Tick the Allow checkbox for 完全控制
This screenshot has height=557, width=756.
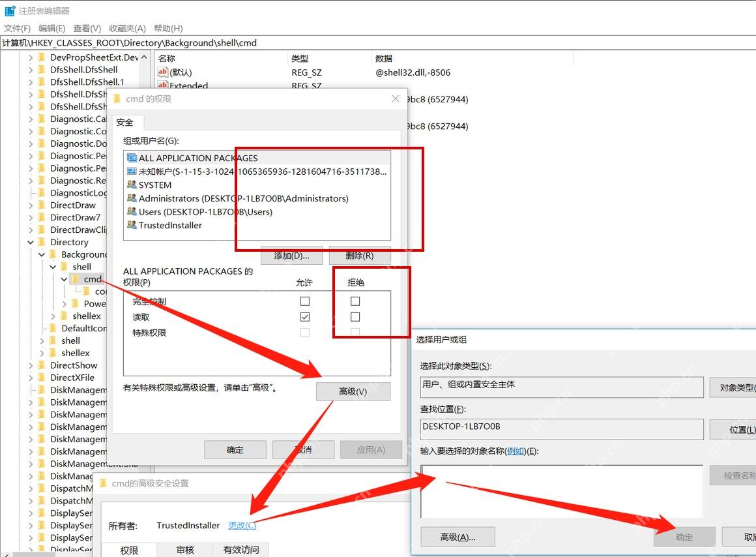[305, 301]
